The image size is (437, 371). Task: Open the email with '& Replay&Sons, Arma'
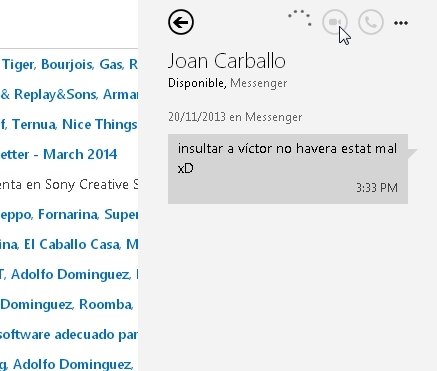(x=69, y=94)
